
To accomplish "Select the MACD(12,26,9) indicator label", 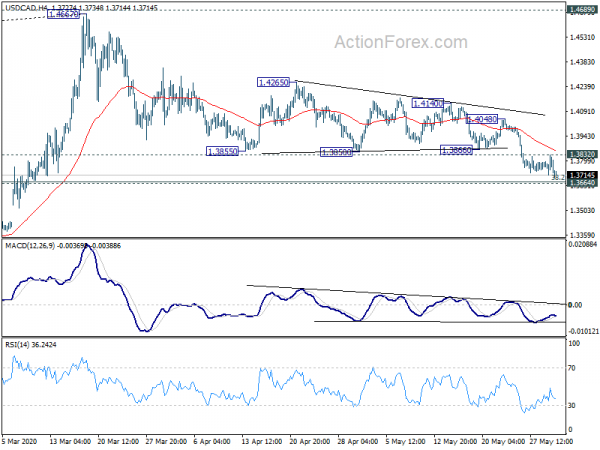I will pyautogui.click(x=30, y=246).
